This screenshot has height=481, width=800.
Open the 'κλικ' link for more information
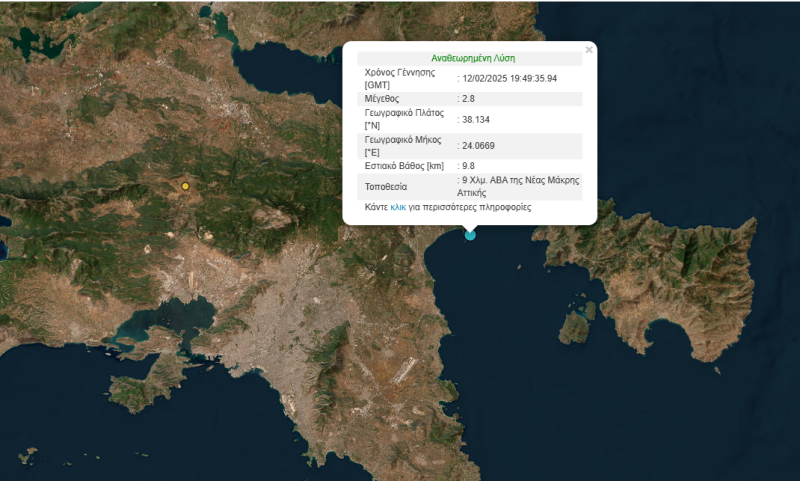398,207
